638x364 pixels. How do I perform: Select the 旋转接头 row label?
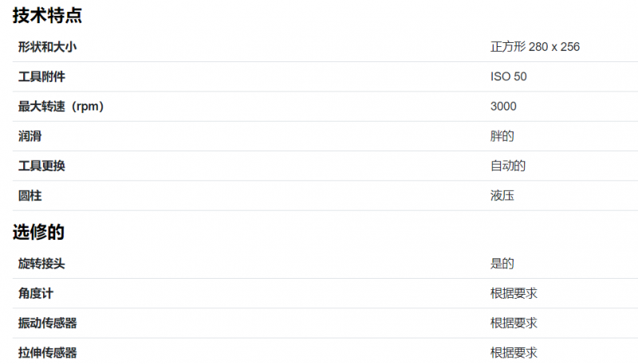41,264
